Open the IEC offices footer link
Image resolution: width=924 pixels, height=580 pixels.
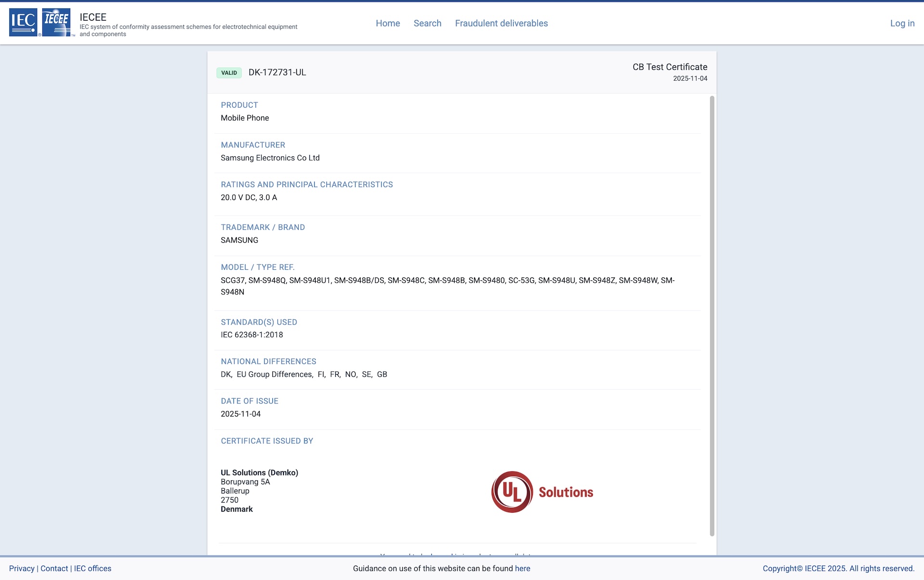pyautogui.click(x=92, y=568)
